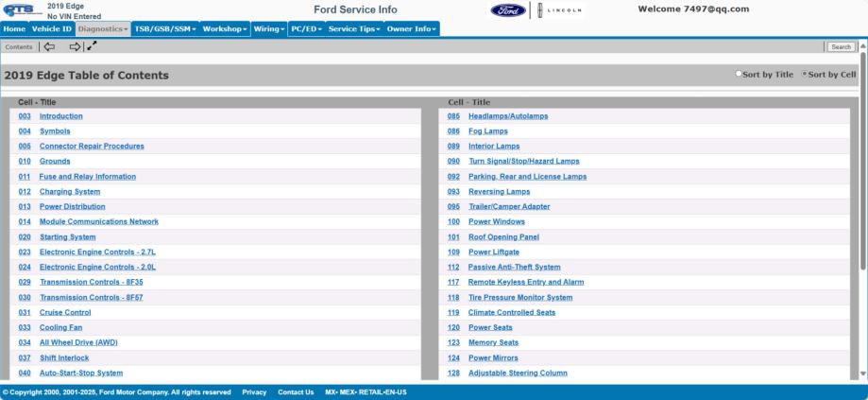868x400 pixels.
Task: Open the Grounds section
Action: pyautogui.click(x=55, y=161)
